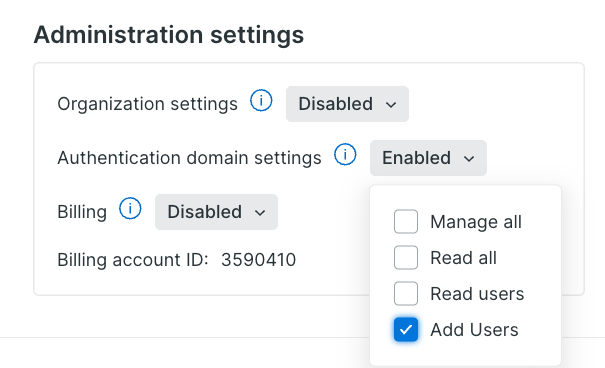Screen dimensions: 605x368
Task: Click the Add Users option label
Action: [x=474, y=330]
